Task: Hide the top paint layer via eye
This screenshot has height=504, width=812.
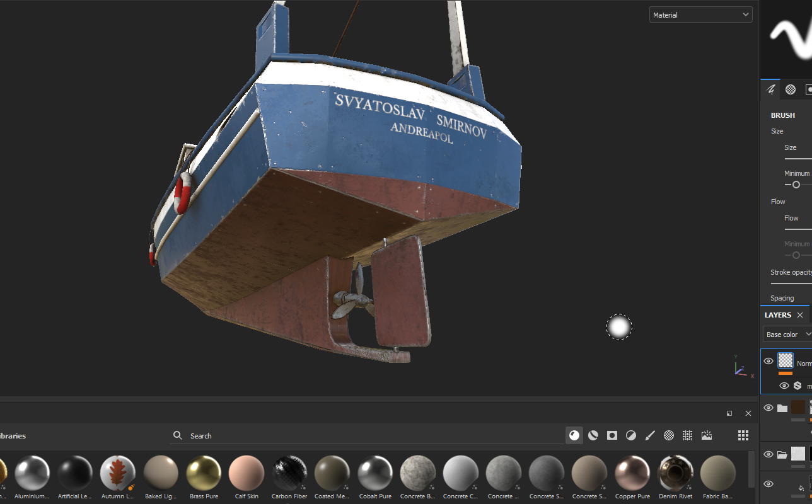Action: [x=768, y=361]
